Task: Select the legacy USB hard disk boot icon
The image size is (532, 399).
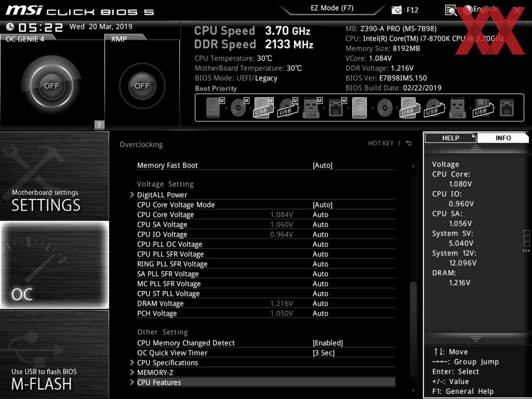Action: coord(409,108)
